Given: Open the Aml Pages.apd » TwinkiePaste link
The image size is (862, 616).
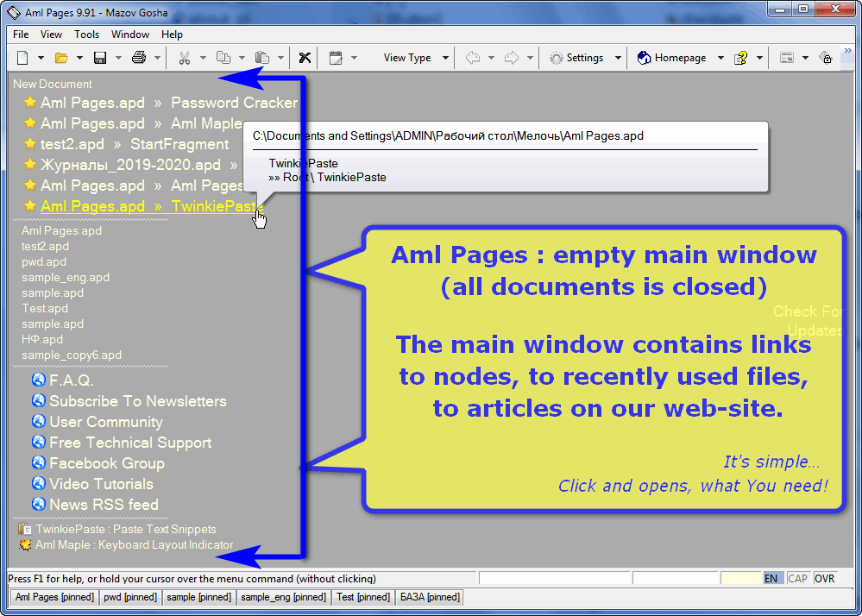Looking at the screenshot, I should pyautogui.click(x=152, y=206).
